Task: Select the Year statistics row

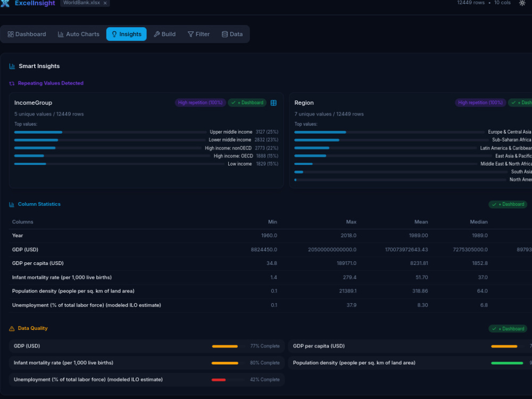Action: [x=270, y=236]
